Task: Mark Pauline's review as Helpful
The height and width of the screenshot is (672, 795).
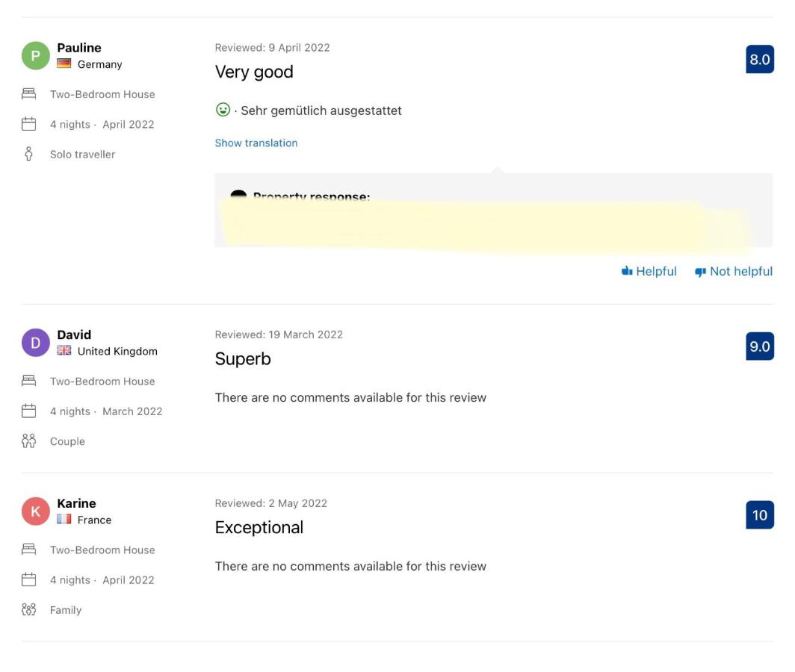Action: tap(649, 272)
